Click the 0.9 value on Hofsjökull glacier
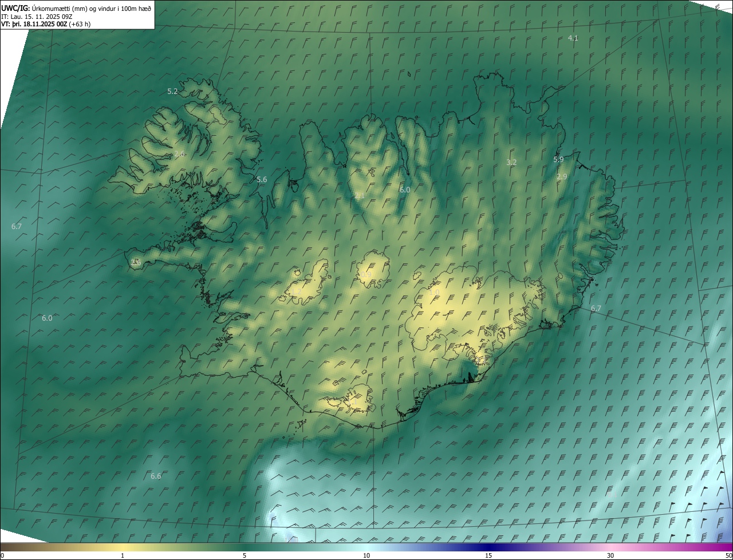 click(x=366, y=275)
